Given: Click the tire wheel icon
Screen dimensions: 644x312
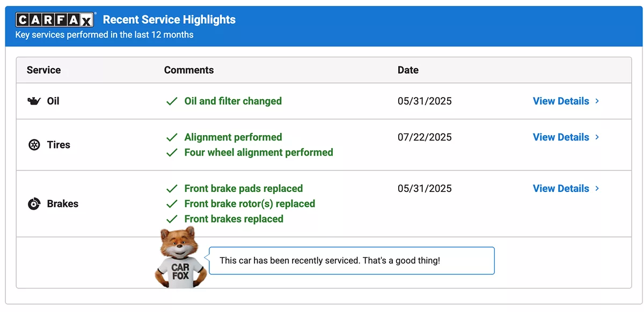Looking at the screenshot, I should click(x=34, y=145).
